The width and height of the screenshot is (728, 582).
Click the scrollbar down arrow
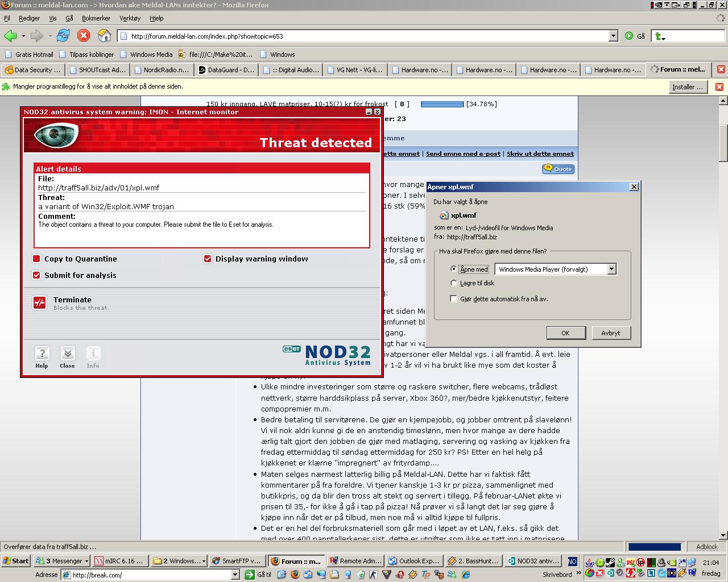click(723, 535)
